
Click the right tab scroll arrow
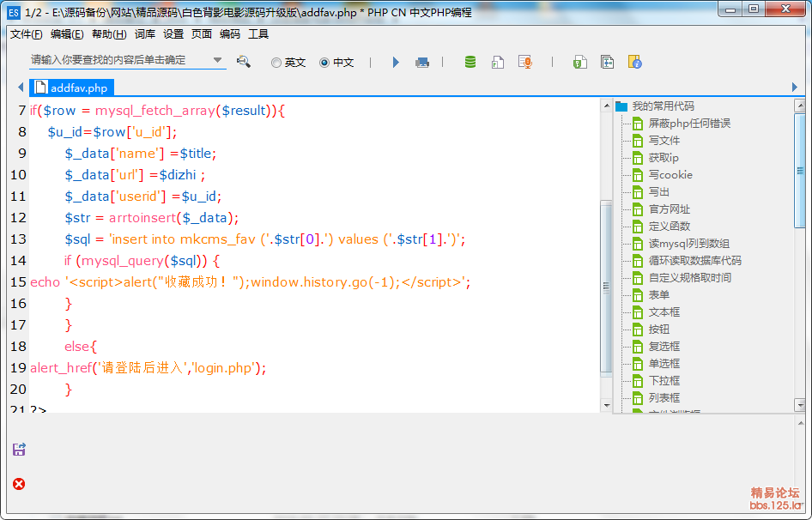click(794, 87)
